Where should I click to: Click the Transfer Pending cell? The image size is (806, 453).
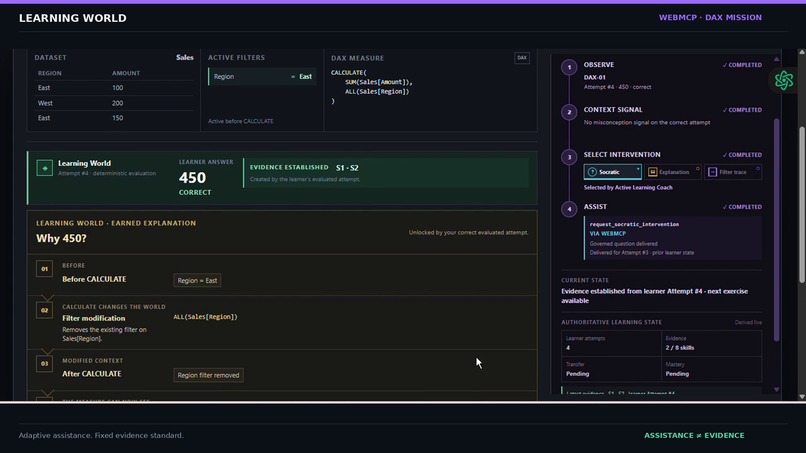(x=611, y=369)
